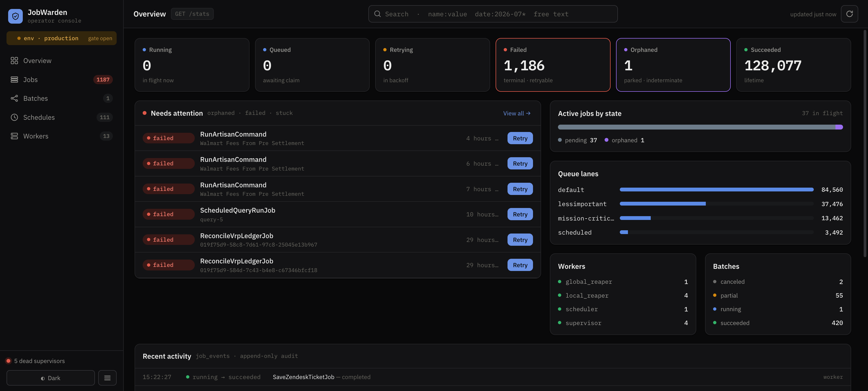This screenshot has width=868, height=391.
Task: Click the partial batches row
Action: point(778,295)
